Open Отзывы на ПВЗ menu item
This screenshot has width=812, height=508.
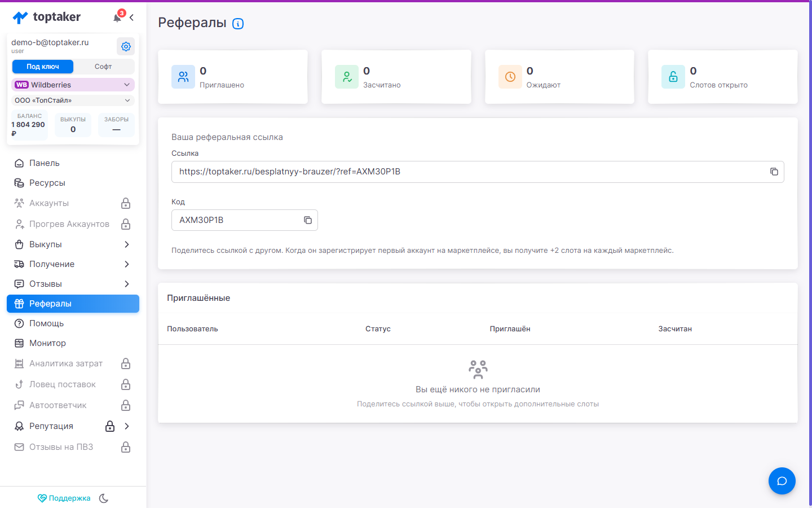[x=73, y=447]
